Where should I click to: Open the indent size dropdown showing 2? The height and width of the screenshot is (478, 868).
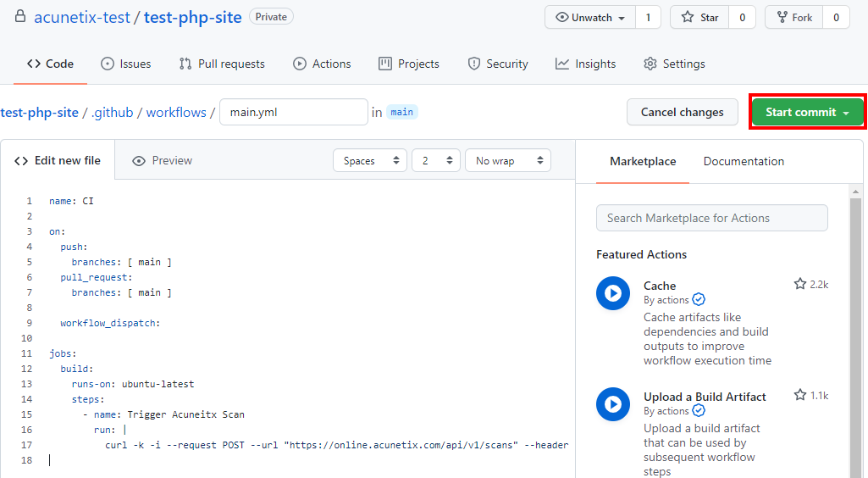click(436, 161)
